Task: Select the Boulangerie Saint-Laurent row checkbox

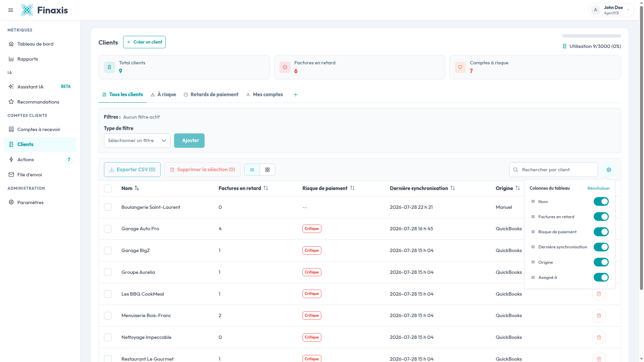Action: coord(108,207)
